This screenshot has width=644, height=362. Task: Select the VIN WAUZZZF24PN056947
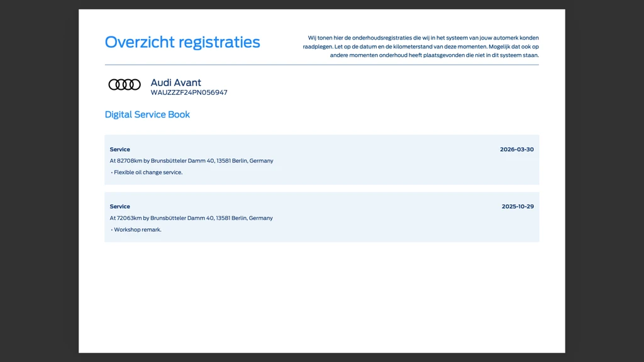tap(189, 93)
